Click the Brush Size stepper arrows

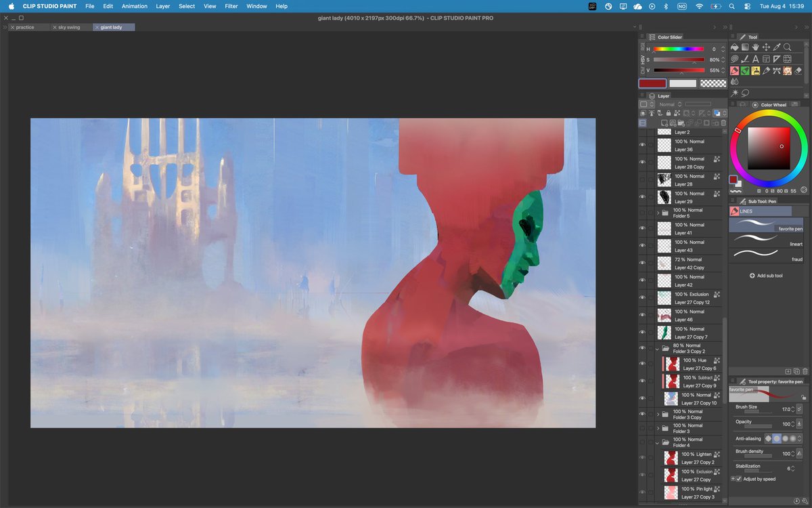click(x=793, y=409)
